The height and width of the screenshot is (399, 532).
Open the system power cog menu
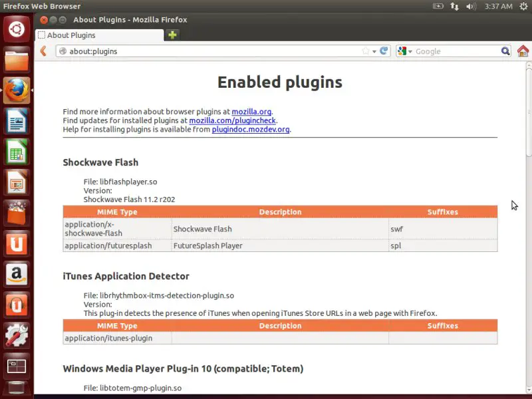click(523, 6)
